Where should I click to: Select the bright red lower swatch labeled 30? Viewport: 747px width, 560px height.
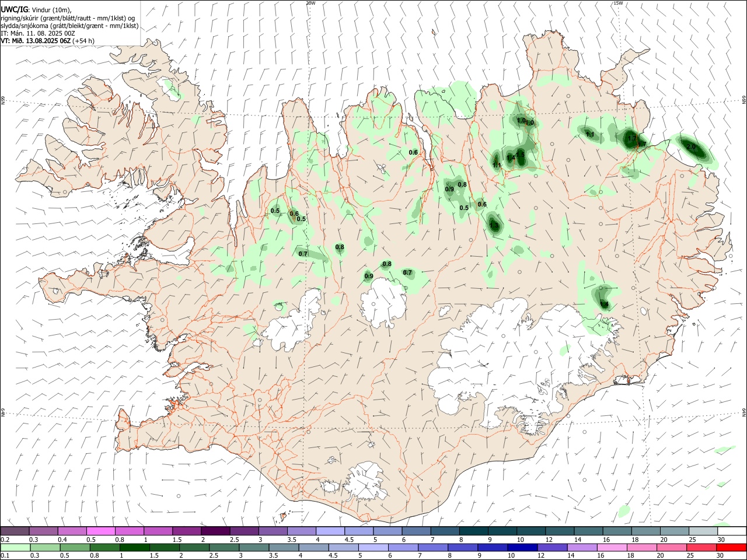[x=731, y=547]
